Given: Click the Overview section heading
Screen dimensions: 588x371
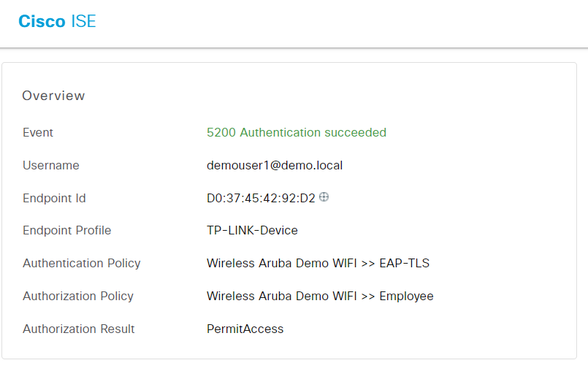Looking at the screenshot, I should (x=53, y=96).
